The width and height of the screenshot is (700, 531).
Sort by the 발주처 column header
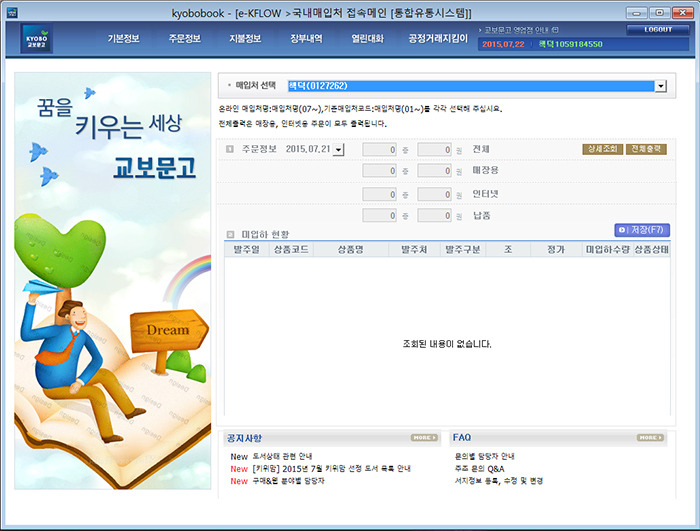[414, 250]
